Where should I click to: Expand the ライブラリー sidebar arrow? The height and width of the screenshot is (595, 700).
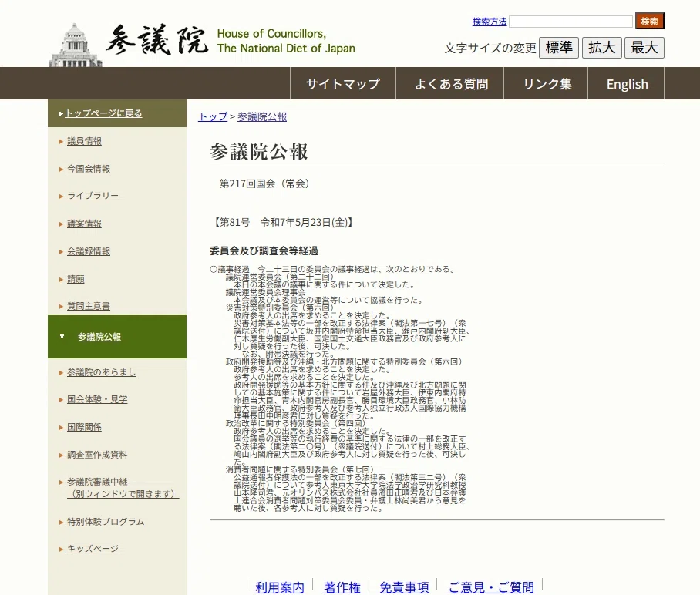point(61,196)
